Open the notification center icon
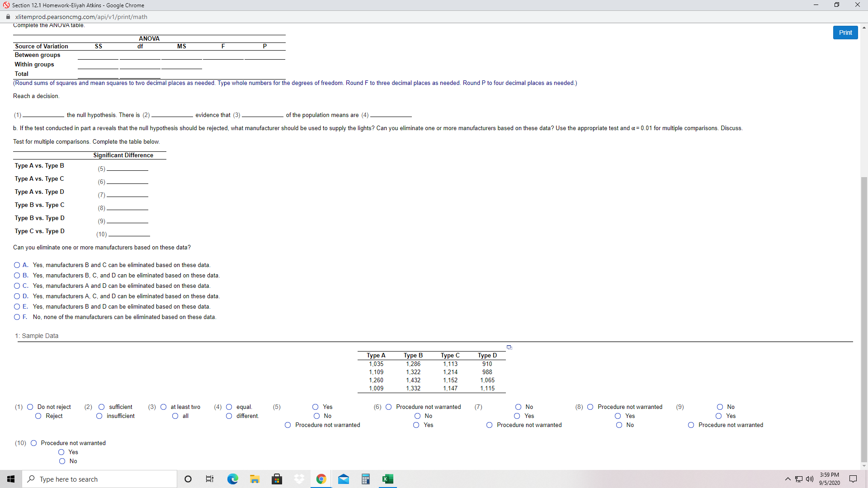Image resolution: width=868 pixels, height=488 pixels. [853, 479]
